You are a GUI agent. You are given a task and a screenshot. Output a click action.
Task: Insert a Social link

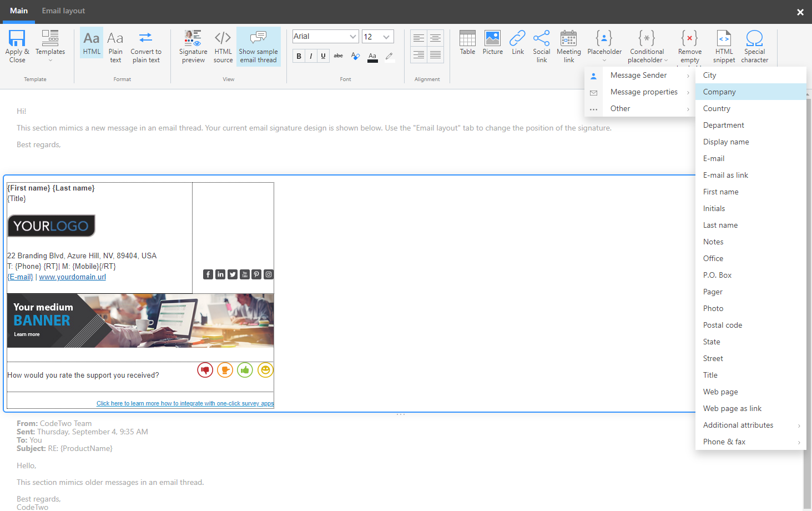(x=541, y=46)
